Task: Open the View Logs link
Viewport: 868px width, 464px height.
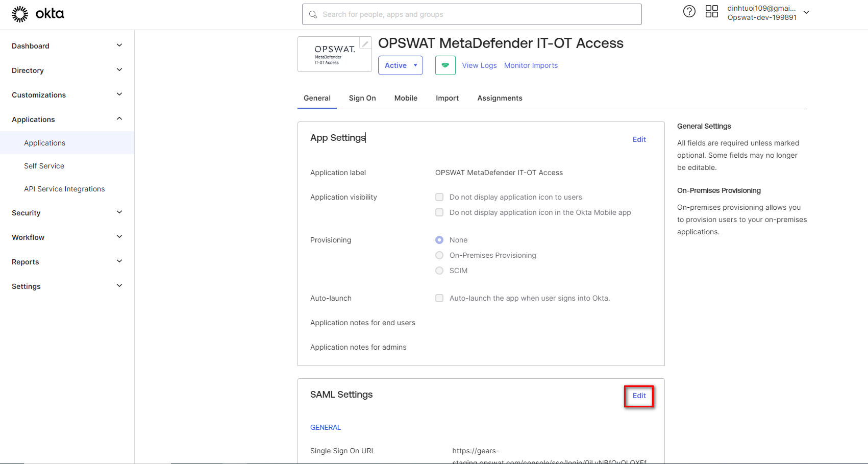Action: (x=479, y=65)
